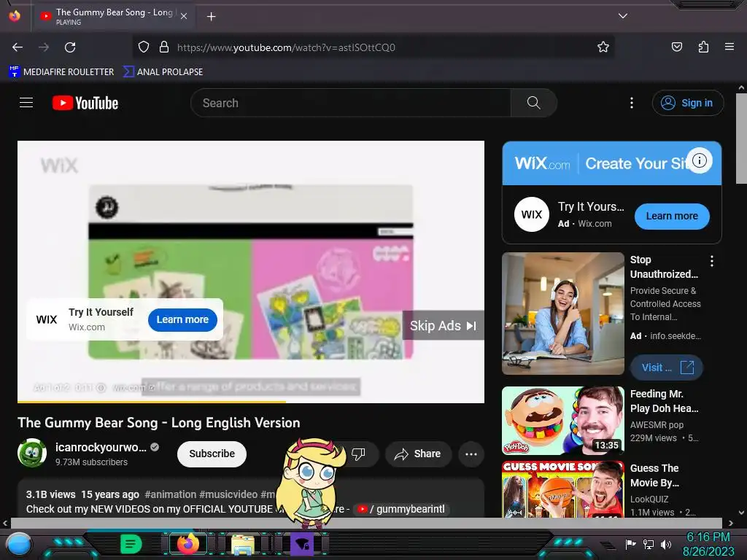Click the magnifier search button

pyautogui.click(x=533, y=103)
